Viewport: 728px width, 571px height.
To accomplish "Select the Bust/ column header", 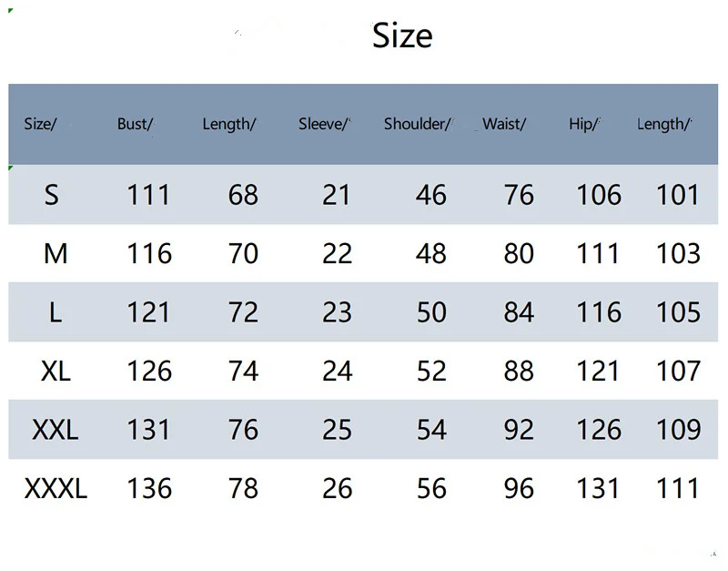I will [x=135, y=124].
